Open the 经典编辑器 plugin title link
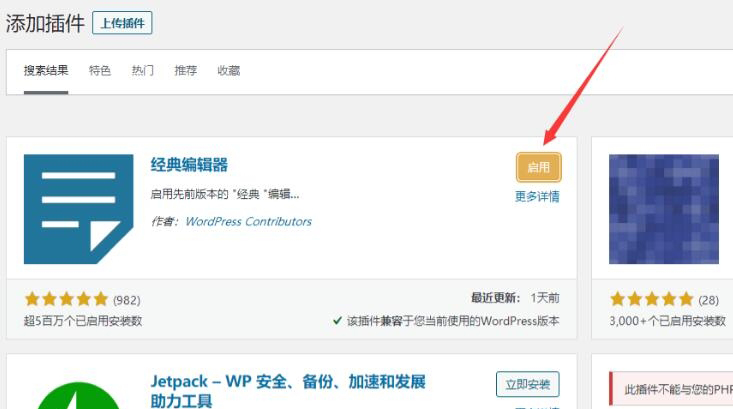Screen dimensions: 733x409 [x=189, y=165]
